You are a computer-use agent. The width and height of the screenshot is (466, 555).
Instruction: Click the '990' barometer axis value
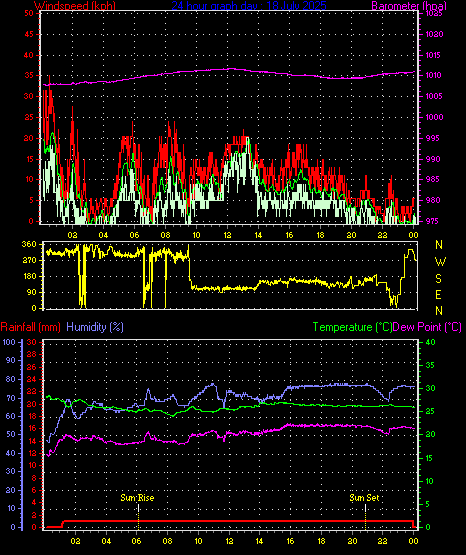click(432, 159)
